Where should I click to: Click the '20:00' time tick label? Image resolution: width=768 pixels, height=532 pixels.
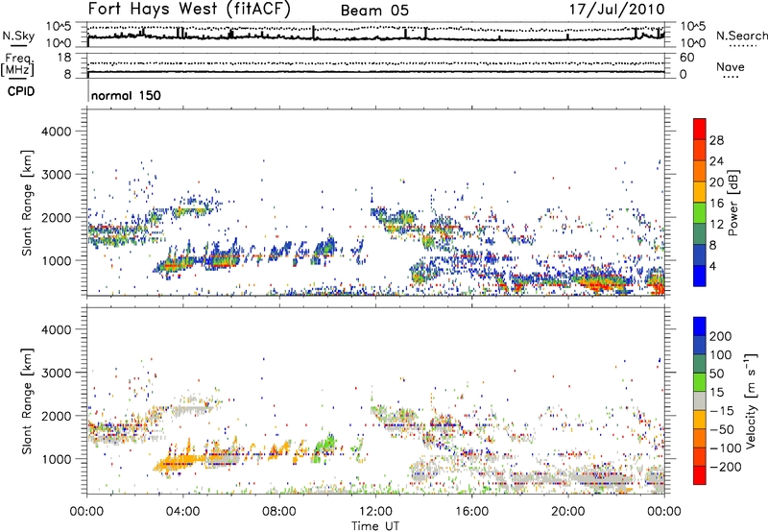567,512
